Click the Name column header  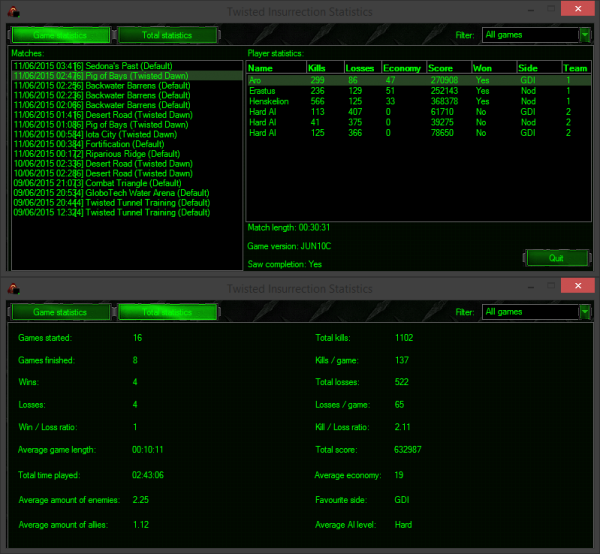276,68
